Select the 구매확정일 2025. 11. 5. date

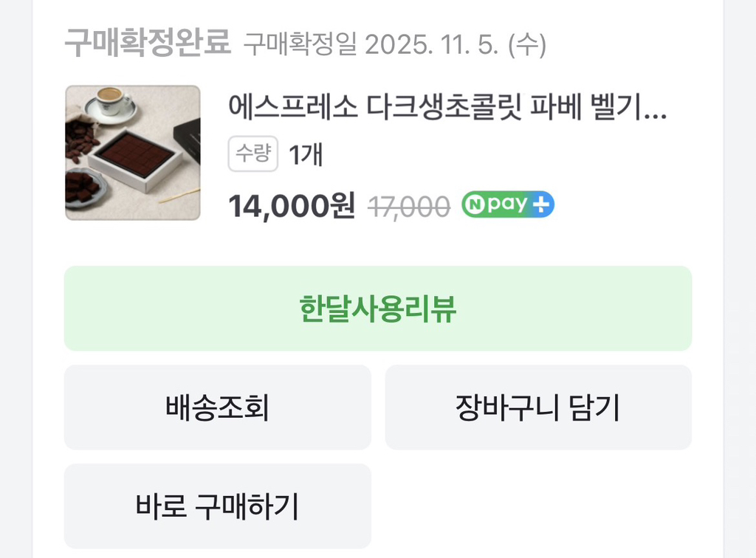[x=395, y=46]
